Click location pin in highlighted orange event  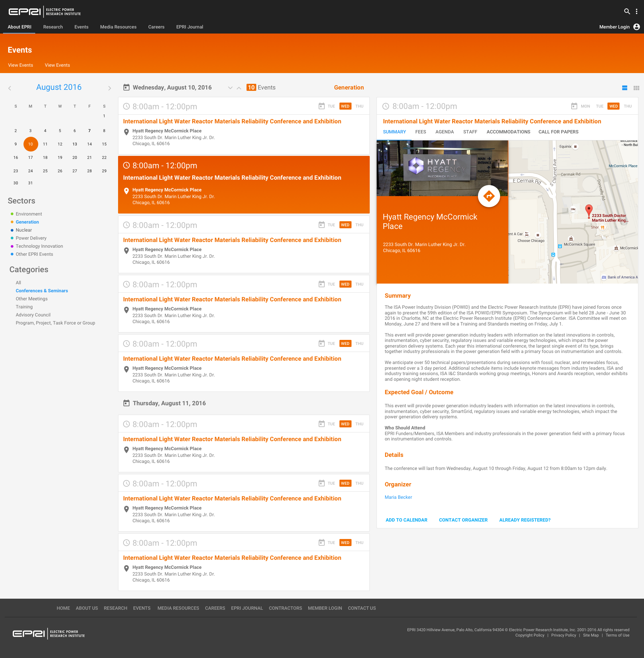(x=126, y=191)
